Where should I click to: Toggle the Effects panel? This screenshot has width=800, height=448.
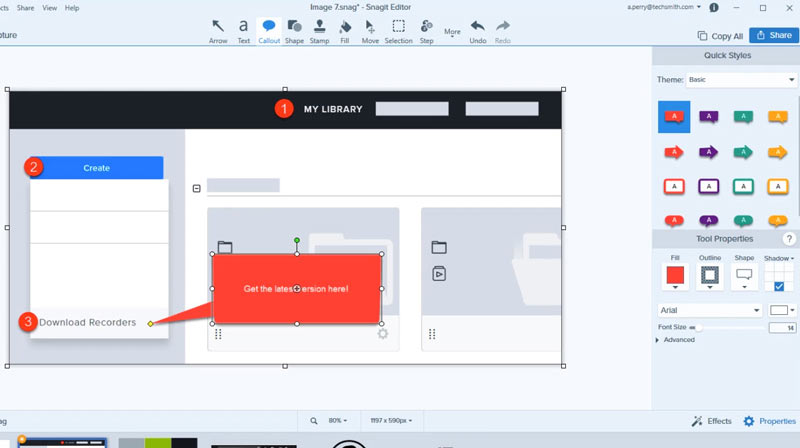(711, 421)
